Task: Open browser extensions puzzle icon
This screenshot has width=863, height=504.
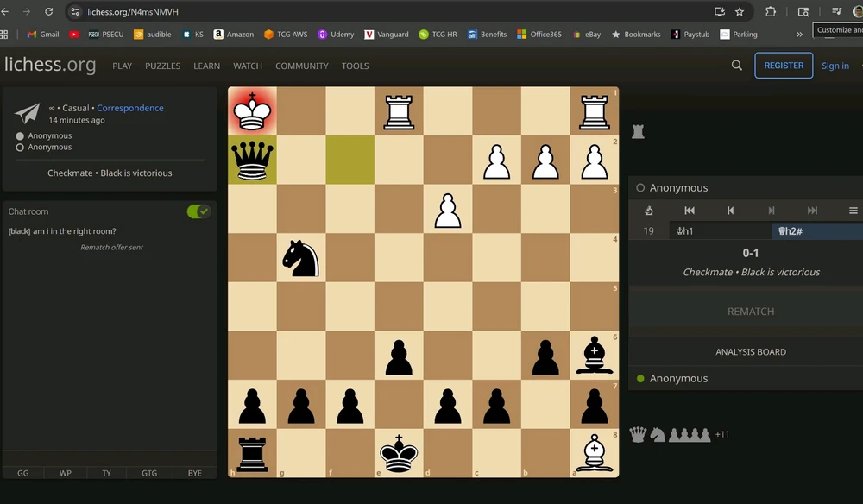Action: 771,12
